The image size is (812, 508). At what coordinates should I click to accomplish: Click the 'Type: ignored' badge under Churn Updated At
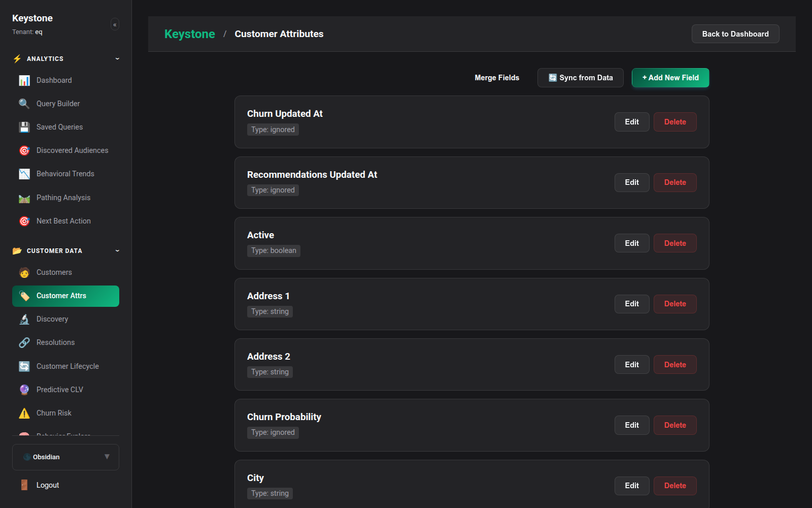(273, 130)
